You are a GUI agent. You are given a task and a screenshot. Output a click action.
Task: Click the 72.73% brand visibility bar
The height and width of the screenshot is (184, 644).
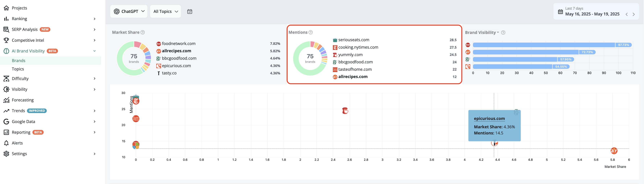pyautogui.click(x=534, y=52)
